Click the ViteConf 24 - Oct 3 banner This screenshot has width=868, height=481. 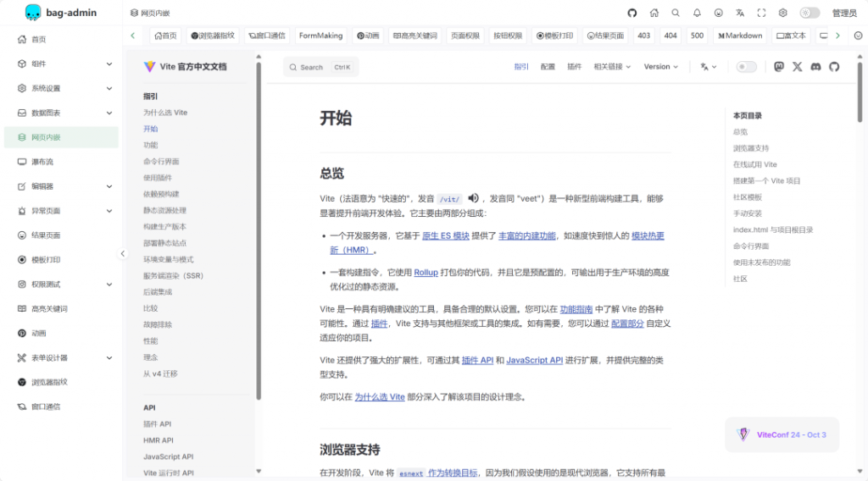782,434
